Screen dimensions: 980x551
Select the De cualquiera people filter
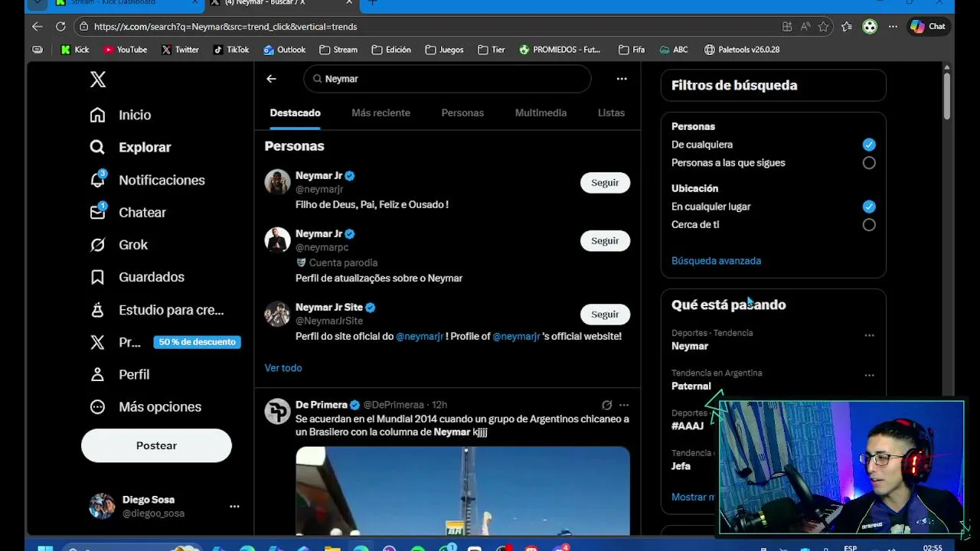(869, 145)
